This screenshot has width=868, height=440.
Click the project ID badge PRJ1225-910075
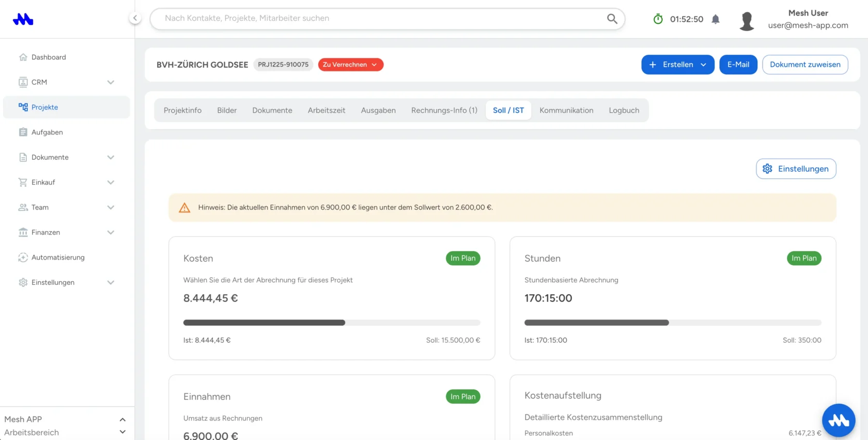(x=283, y=65)
